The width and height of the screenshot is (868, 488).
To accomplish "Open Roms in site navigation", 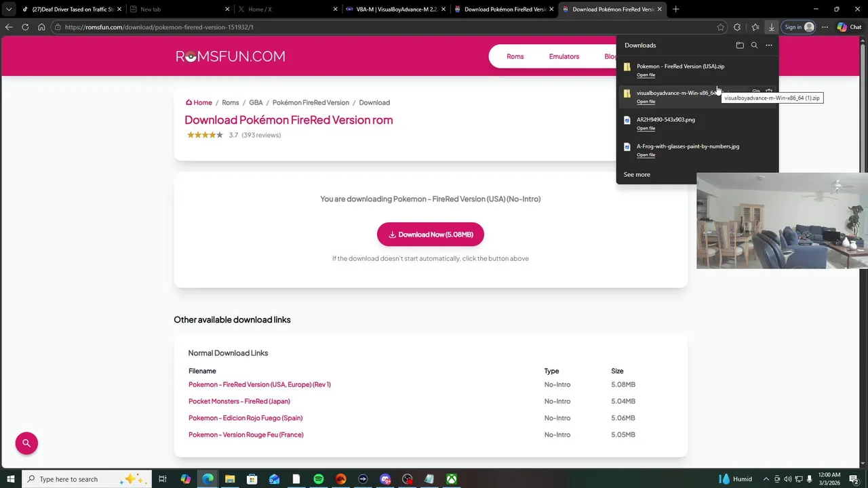I will click(515, 56).
